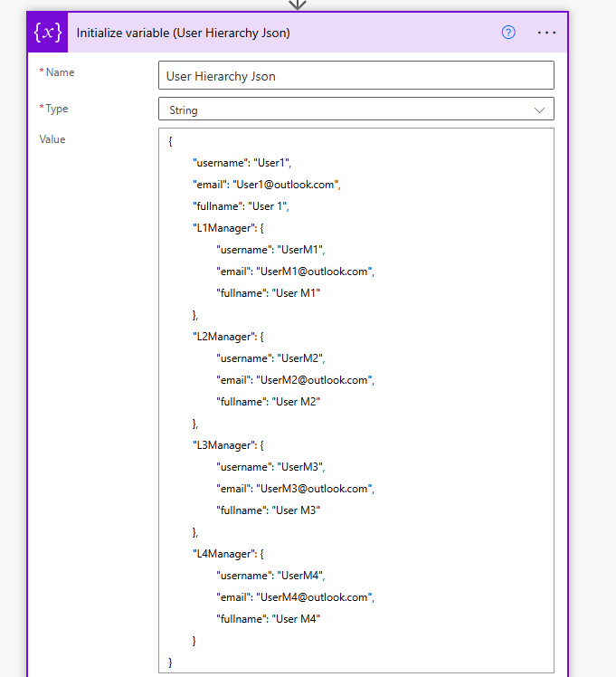The image size is (616, 677).
Task: Click the Value field label
Action: click(52, 139)
